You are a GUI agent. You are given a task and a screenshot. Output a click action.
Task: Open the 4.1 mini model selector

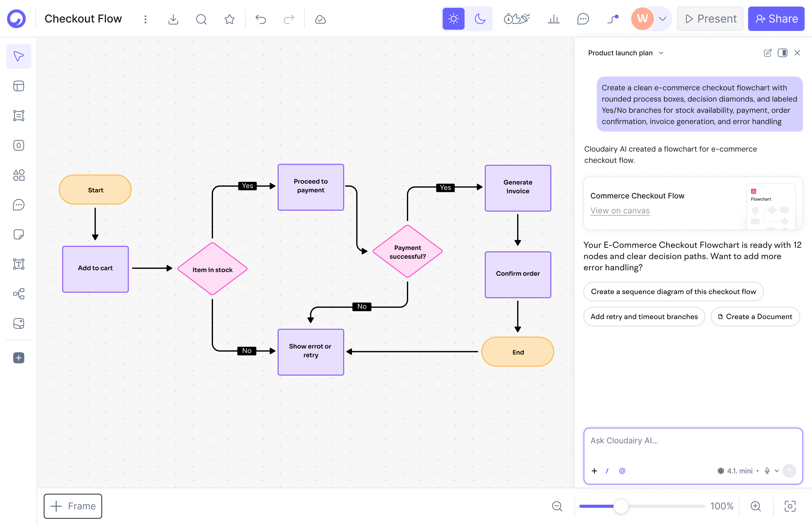click(x=737, y=471)
